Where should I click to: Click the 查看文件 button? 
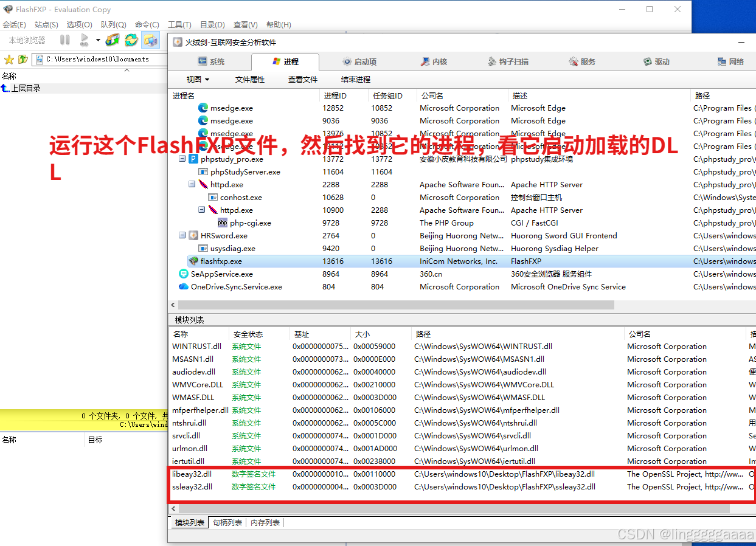pyautogui.click(x=303, y=79)
